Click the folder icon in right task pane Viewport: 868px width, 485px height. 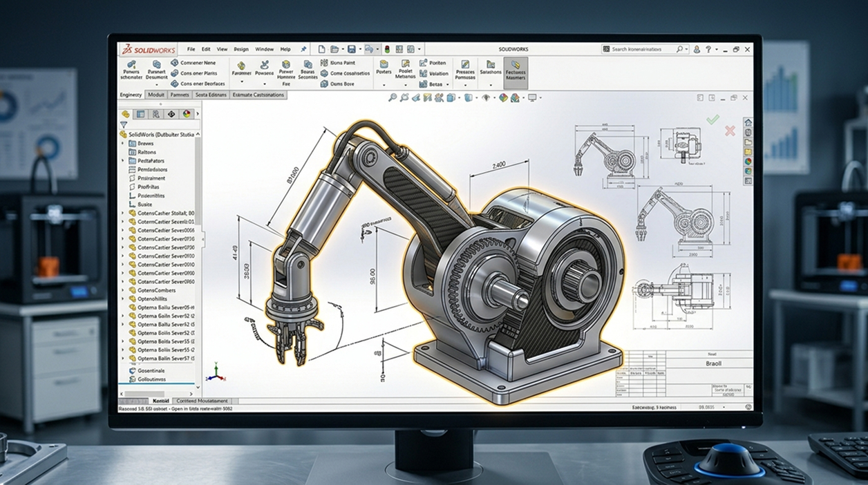coord(748,142)
